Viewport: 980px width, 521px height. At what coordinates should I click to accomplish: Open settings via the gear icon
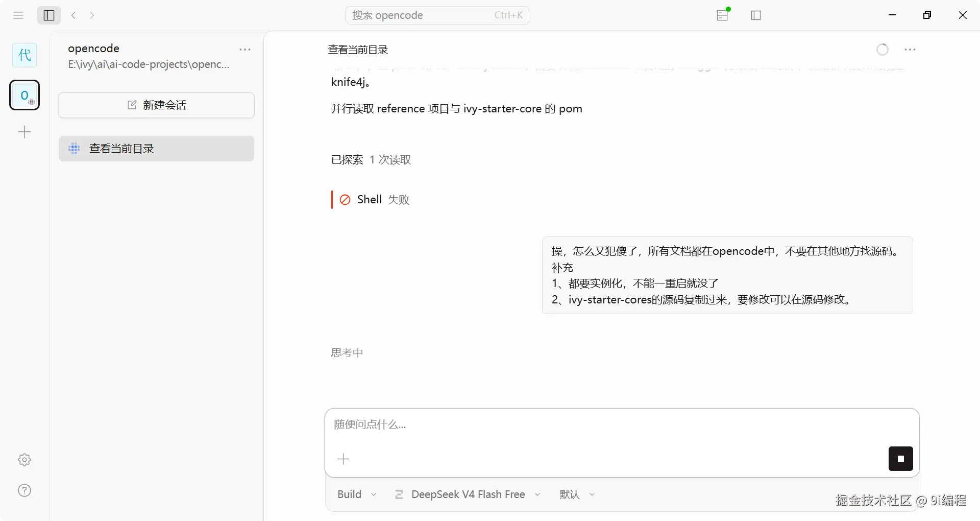point(24,460)
